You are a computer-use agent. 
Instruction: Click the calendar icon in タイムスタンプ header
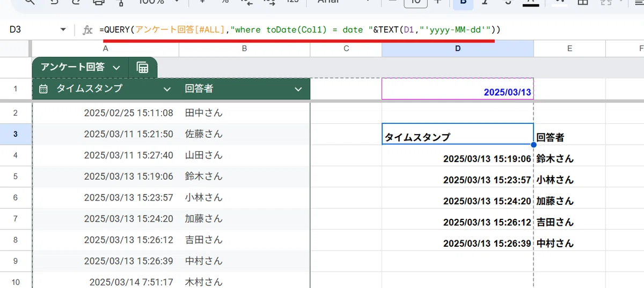(x=43, y=89)
